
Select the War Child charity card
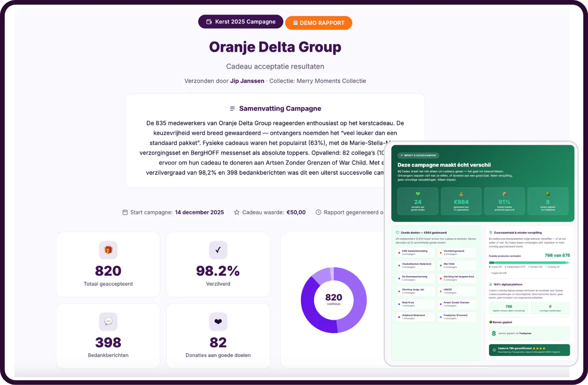tap(457, 265)
